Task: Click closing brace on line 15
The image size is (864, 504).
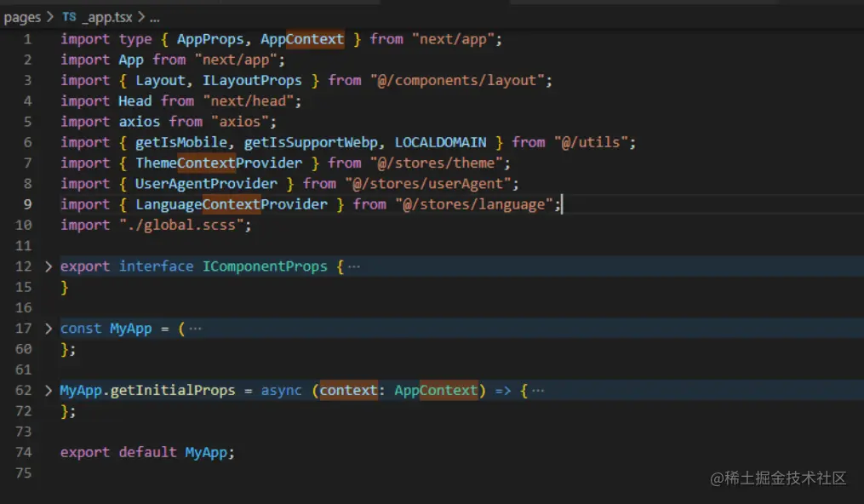Action: (65, 288)
